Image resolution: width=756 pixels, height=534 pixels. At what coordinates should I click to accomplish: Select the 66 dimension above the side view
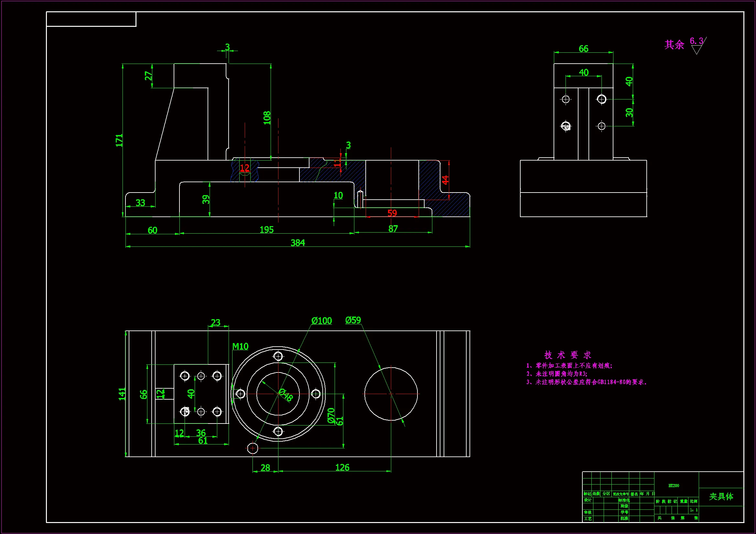tap(583, 49)
